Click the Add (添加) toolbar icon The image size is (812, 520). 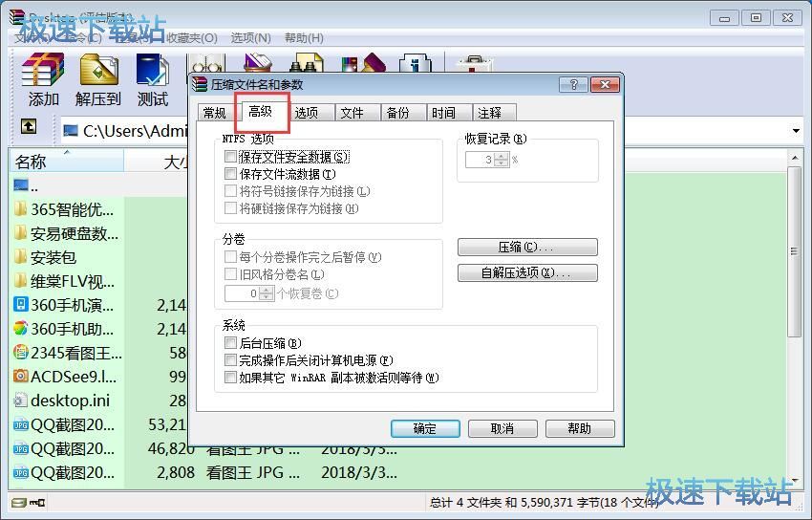point(44,79)
